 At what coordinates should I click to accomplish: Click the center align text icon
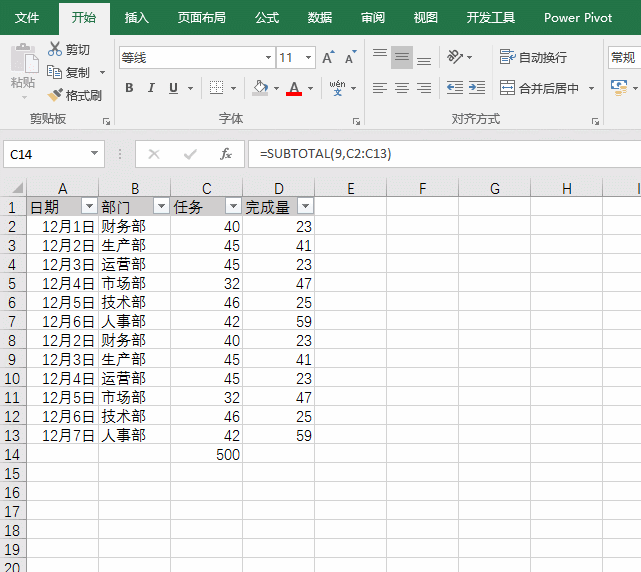(401, 88)
